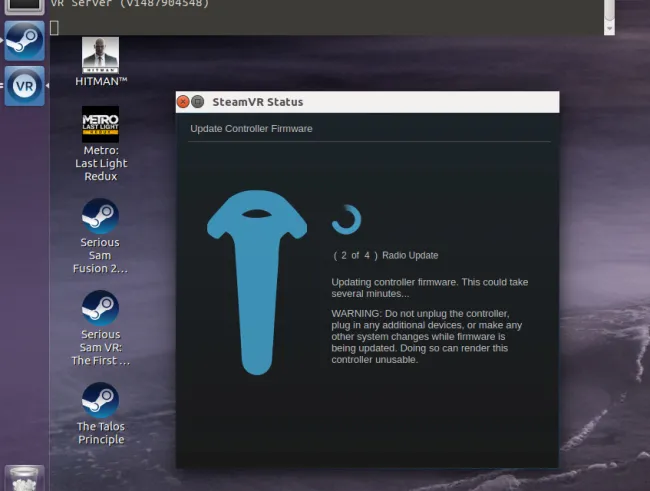Click the blue controller illustration

coord(257,282)
